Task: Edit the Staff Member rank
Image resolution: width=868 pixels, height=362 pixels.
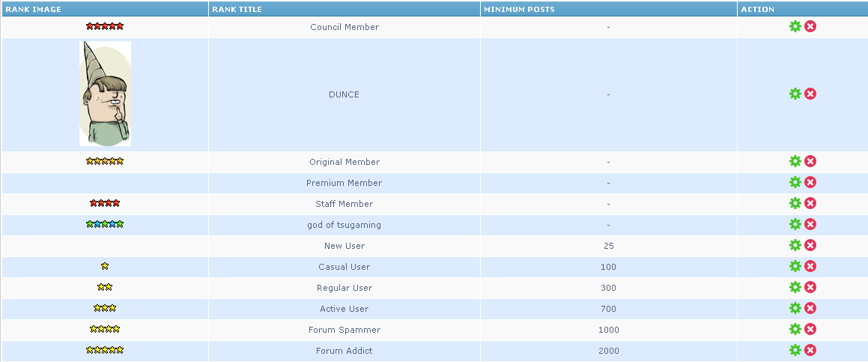Action: coord(795,203)
